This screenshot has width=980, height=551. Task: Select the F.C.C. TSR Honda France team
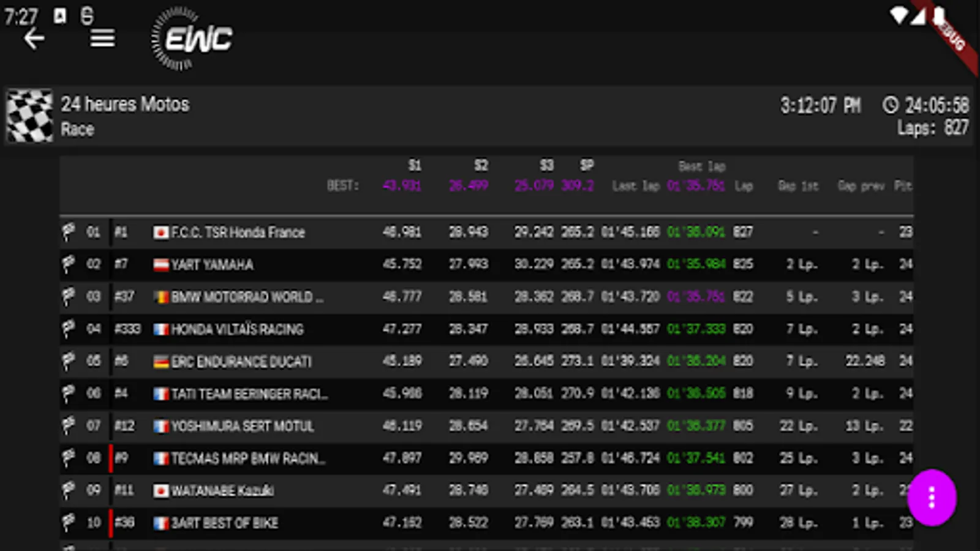238,233
